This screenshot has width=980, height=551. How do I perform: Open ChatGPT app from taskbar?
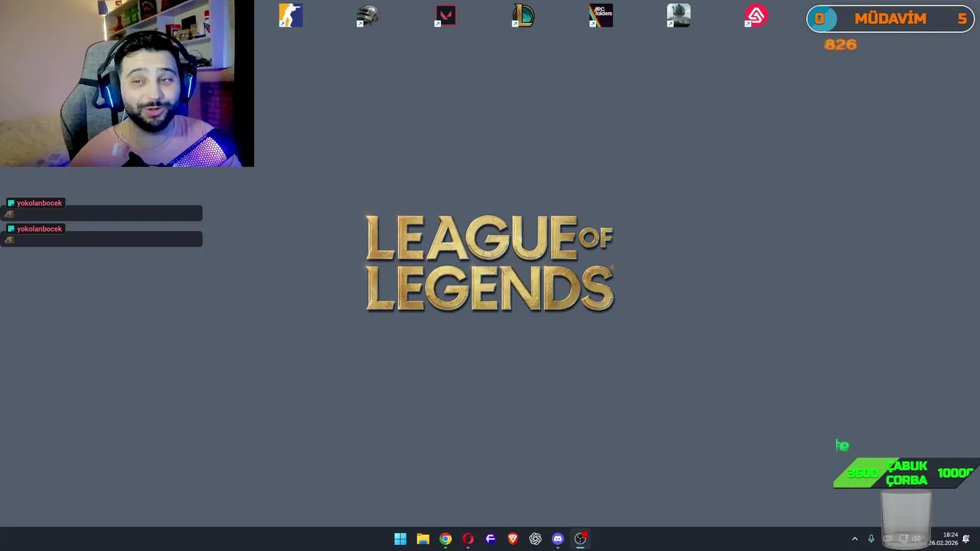click(535, 539)
